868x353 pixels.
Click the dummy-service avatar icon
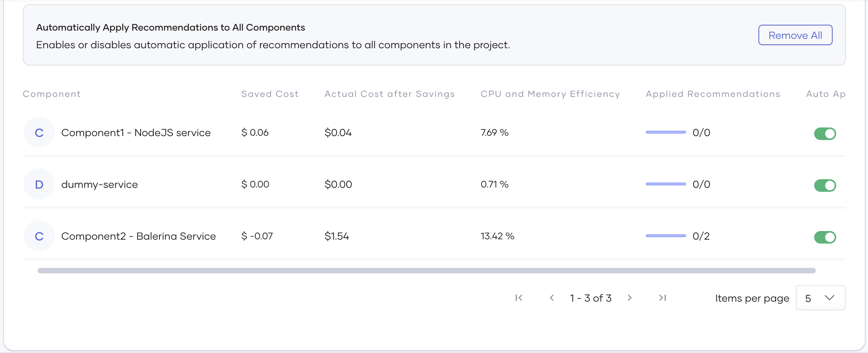pyautogui.click(x=39, y=184)
